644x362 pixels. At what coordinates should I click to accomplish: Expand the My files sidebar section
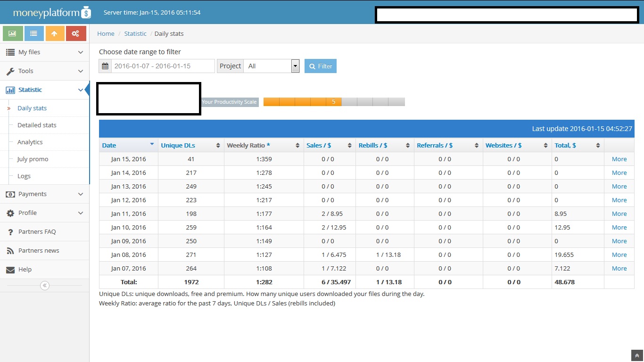[x=45, y=52]
